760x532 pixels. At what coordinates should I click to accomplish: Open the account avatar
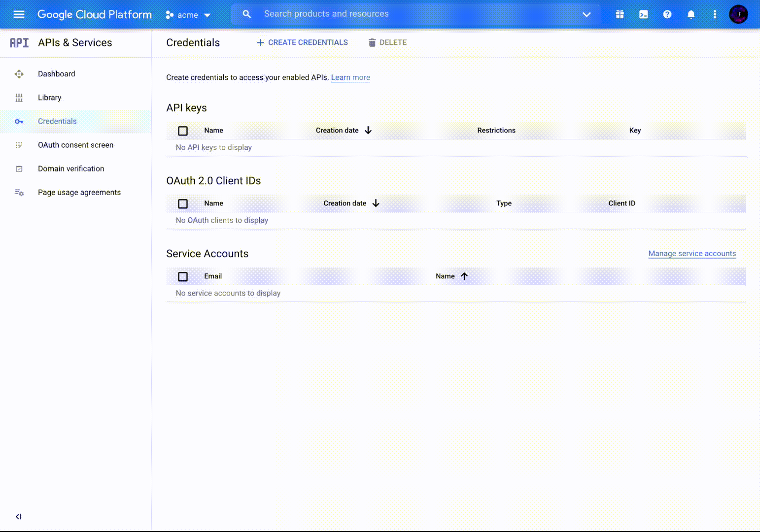(738, 14)
